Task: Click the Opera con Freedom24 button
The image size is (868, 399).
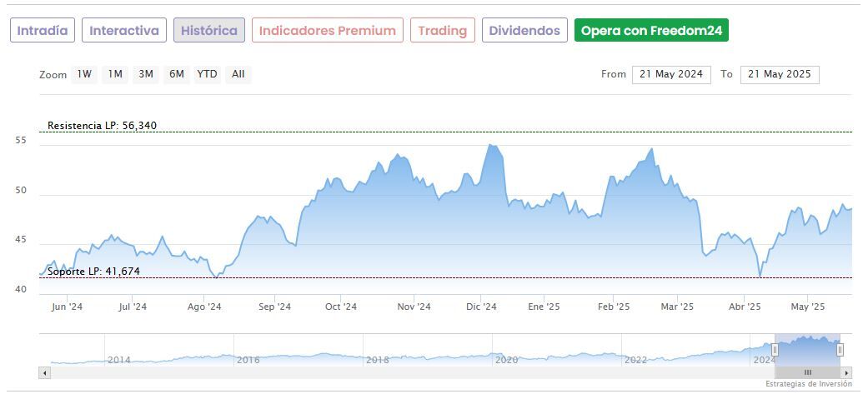Action: (652, 31)
